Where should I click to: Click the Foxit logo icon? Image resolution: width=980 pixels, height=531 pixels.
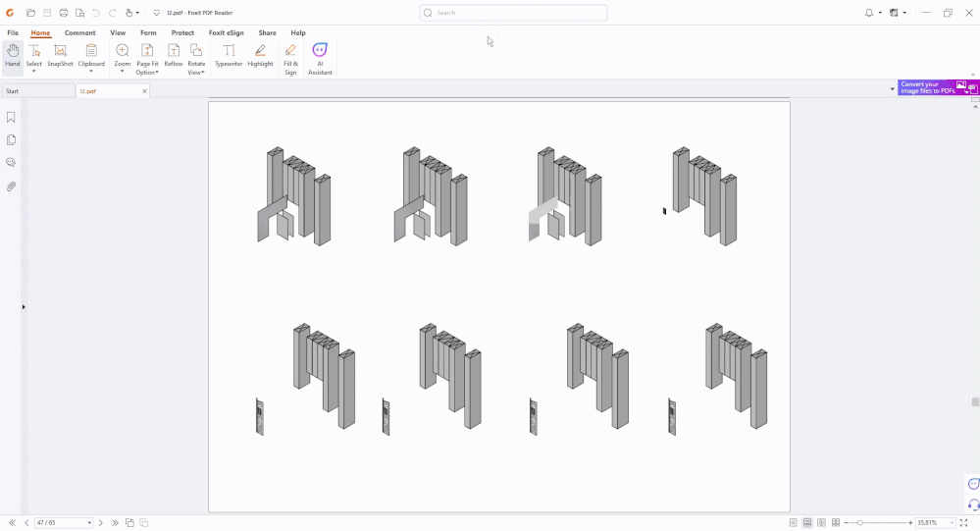10,13
